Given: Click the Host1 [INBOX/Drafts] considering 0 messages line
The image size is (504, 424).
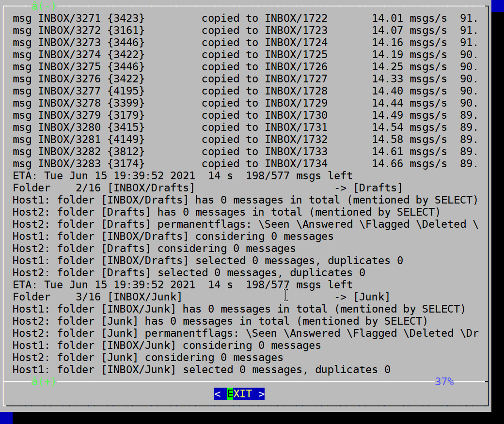Looking at the screenshot, I should 173,236.
